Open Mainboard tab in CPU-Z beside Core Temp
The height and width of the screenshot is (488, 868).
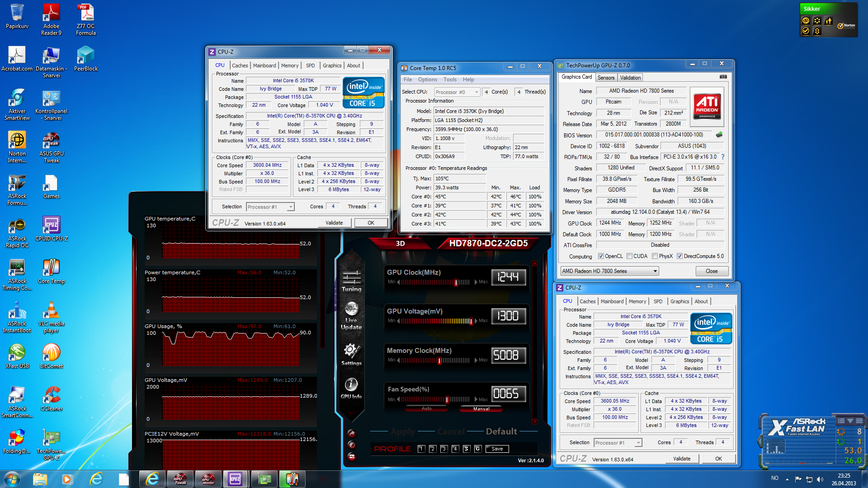[x=264, y=66]
